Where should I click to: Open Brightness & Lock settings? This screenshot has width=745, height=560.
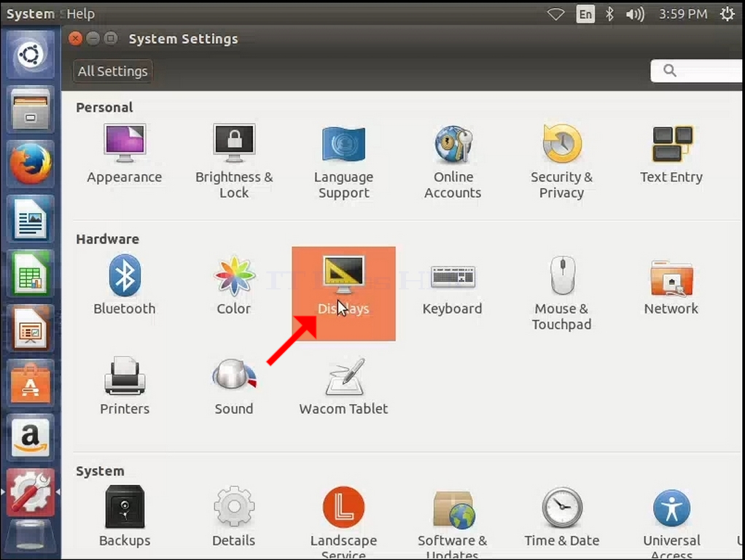[234, 161]
